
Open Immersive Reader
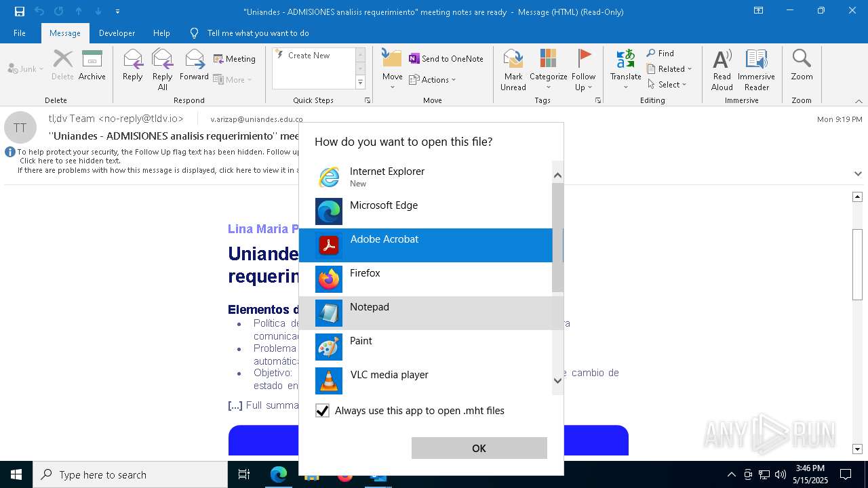pyautogui.click(x=756, y=70)
